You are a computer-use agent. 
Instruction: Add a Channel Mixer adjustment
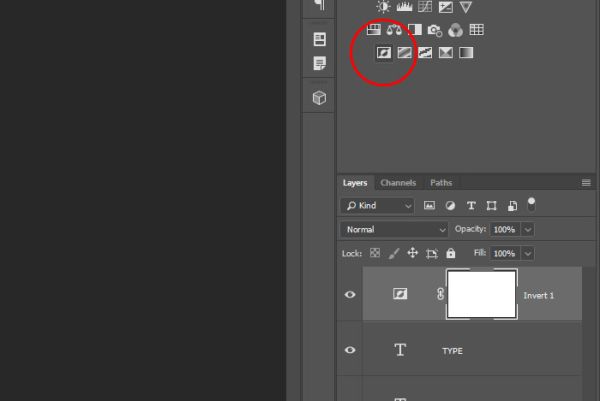click(455, 30)
